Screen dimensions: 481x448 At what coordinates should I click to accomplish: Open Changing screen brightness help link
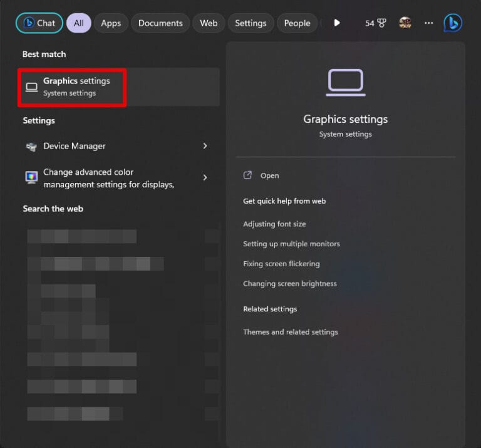(290, 284)
